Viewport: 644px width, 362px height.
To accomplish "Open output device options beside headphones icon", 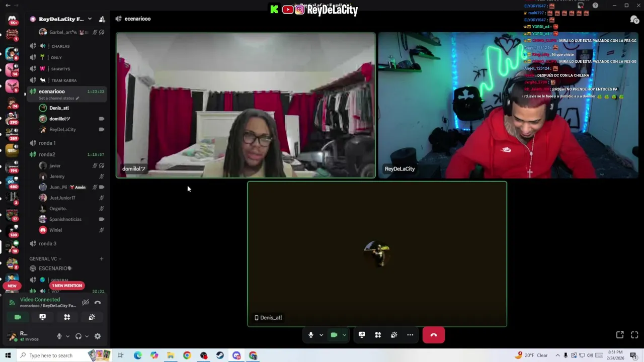I will click(87, 336).
